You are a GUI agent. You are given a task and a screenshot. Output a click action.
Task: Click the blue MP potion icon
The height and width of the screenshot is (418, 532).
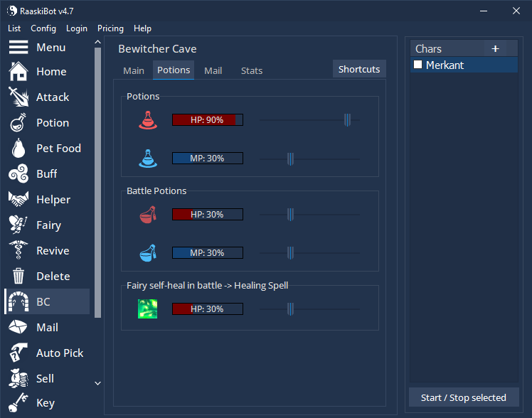tap(148, 159)
